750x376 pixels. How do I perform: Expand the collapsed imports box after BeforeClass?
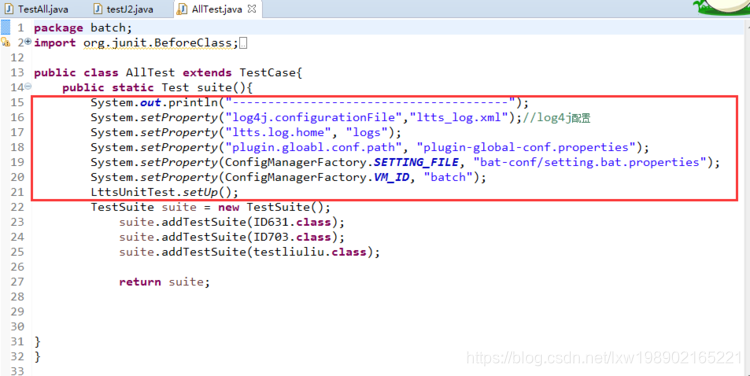(x=243, y=43)
